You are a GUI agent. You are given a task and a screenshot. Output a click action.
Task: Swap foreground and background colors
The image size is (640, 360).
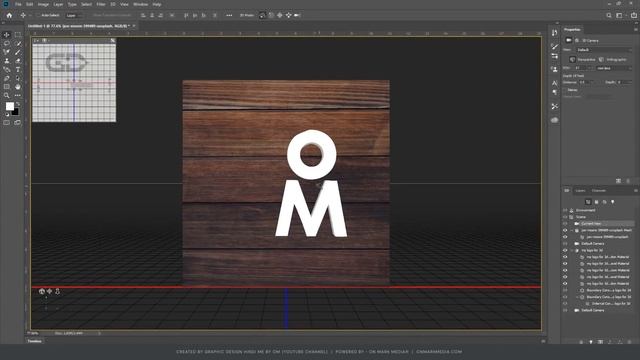(18, 104)
